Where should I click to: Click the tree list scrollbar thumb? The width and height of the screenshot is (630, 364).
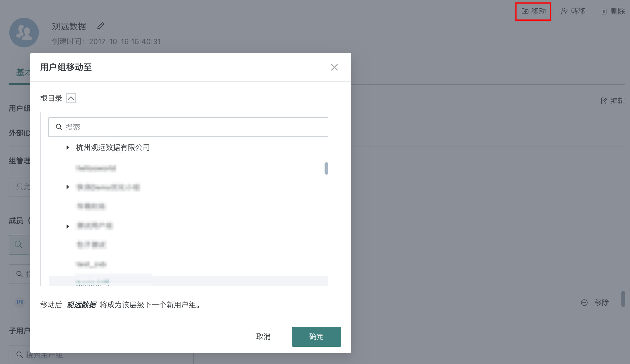(326, 168)
